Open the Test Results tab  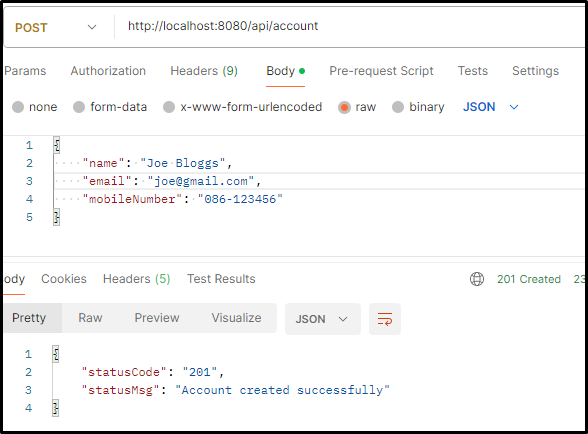[x=221, y=279]
